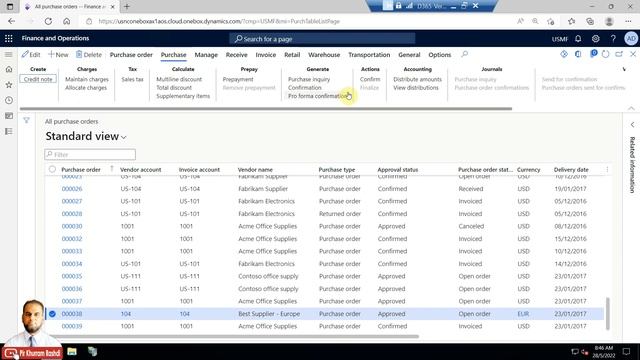Click the Approval status column header
The image size is (640, 360).
tap(398, 169)
